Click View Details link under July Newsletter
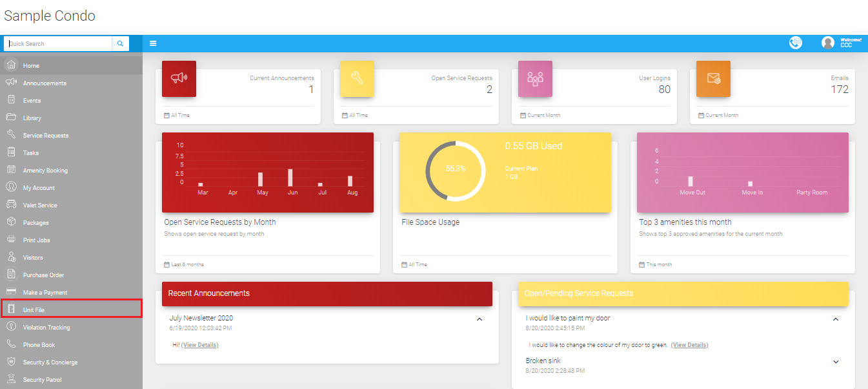This screenshot has height=389, width=868. [x=199, y=345]
